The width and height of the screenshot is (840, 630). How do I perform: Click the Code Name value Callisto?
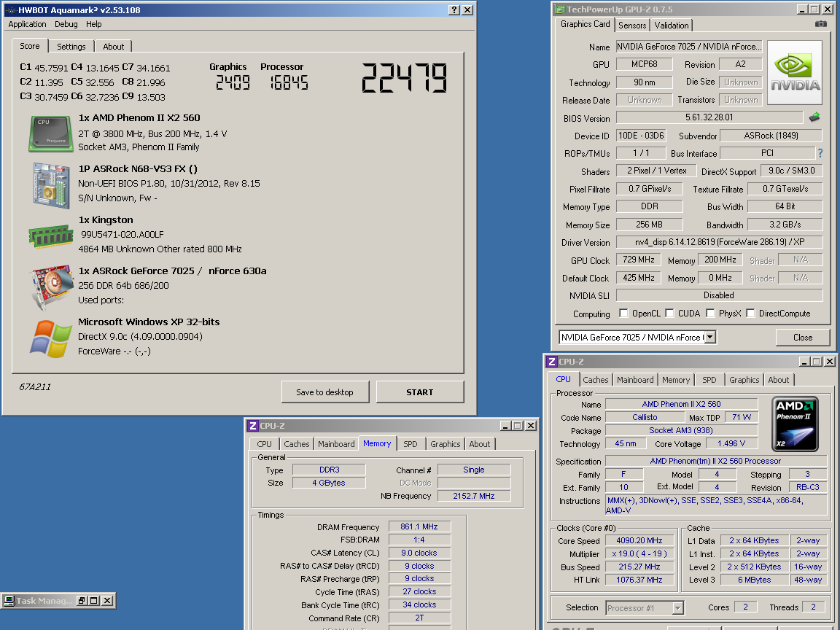click(x=645, y=417)
